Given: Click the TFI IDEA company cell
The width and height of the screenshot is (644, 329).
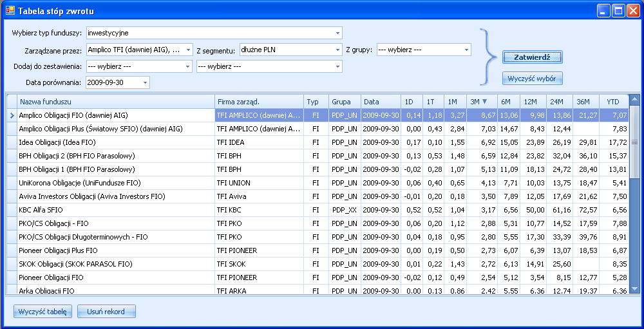Looking at the screenshot, I should (x=259, y=142).
